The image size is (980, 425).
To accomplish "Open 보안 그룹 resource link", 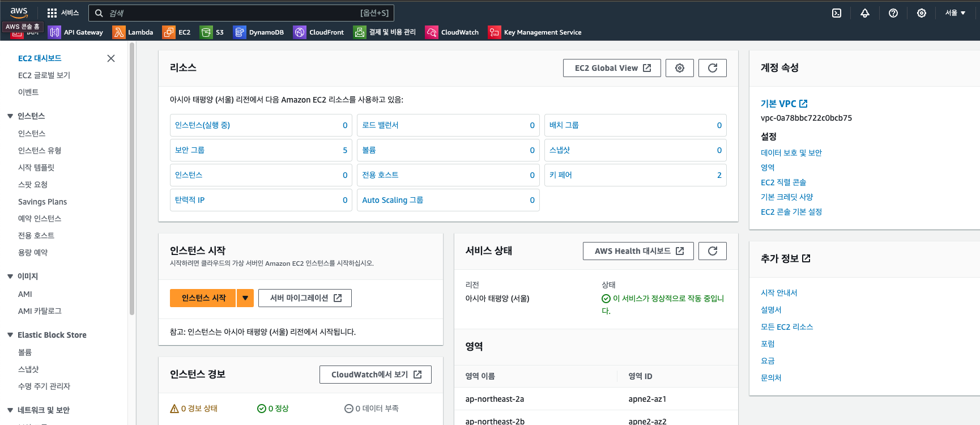I will tap(190, 150).
